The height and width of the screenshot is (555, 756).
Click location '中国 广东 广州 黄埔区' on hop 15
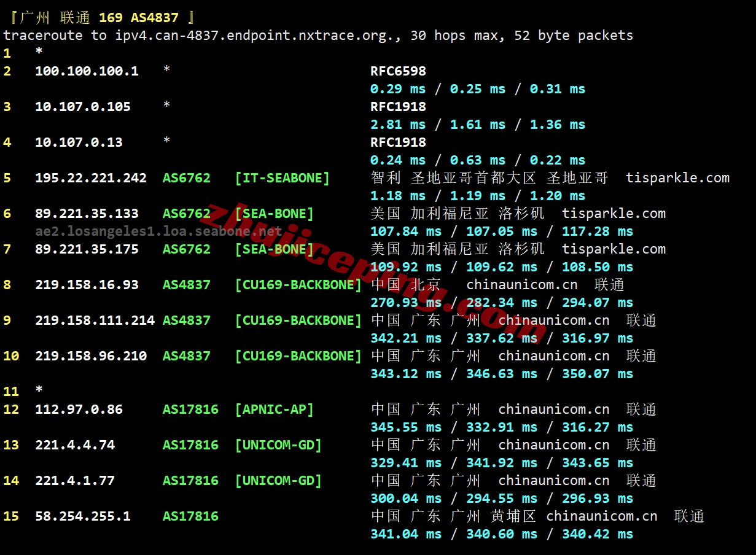pyautogui.click(x=454, y=516)
